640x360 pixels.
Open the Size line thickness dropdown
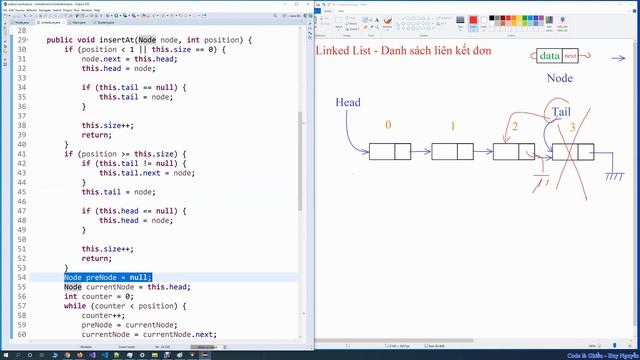(460, 23)
